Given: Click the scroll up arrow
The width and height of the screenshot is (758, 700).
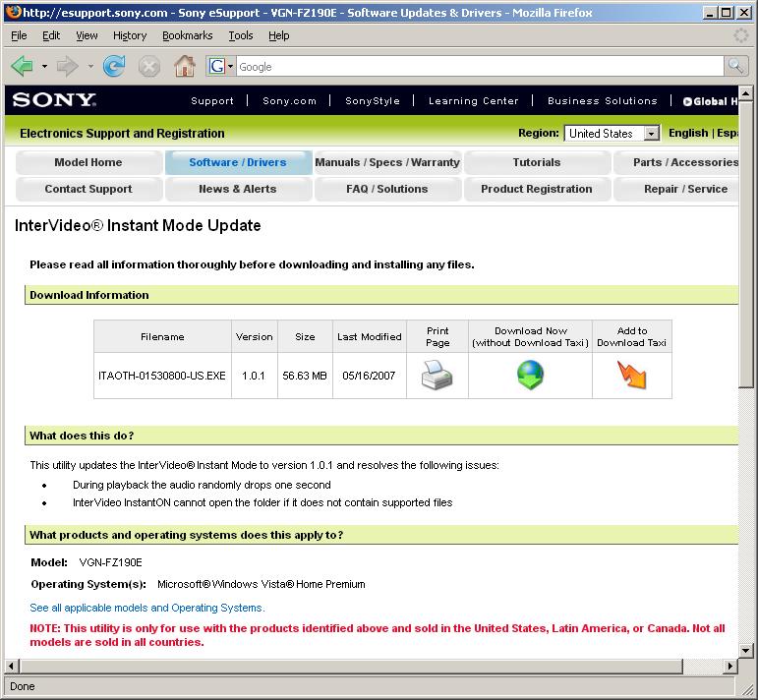Looking at the screenshot, I should [x=745, y=92].
